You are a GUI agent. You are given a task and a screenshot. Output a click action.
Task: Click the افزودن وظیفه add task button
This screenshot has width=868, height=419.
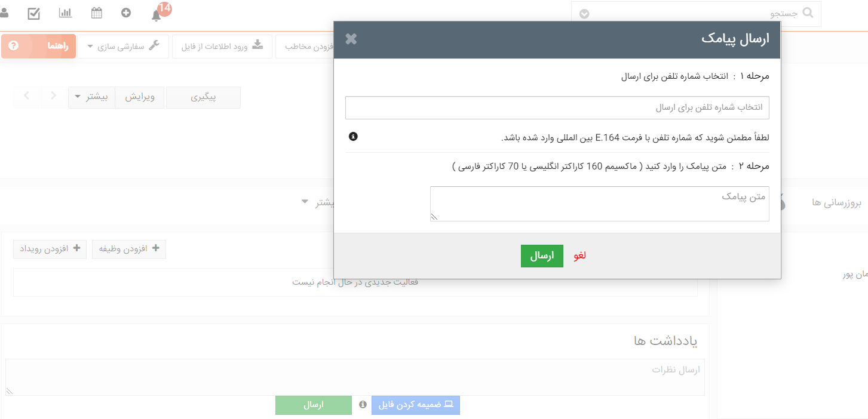128,249
